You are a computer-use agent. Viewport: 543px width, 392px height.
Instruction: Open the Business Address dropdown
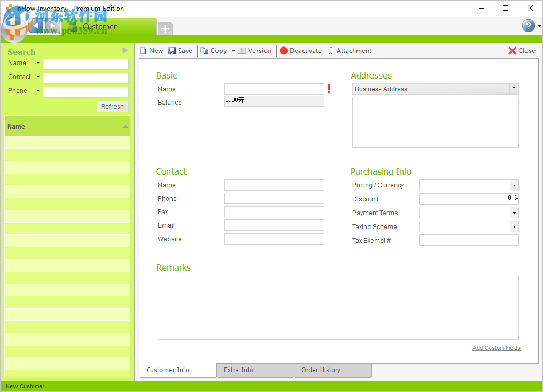514,89
